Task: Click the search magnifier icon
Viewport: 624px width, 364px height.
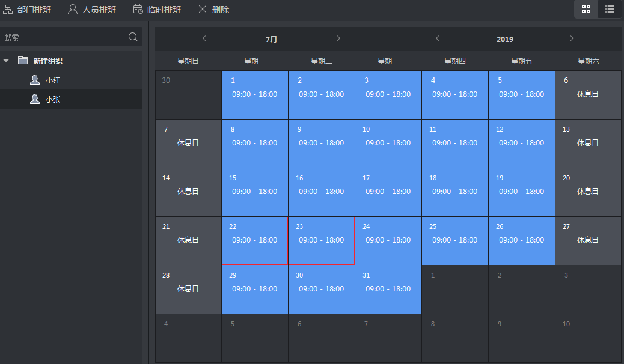Action: (x=133, y=37)
